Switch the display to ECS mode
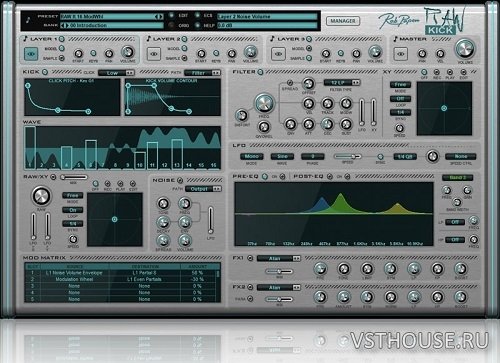The width and height of the screenshot is (500, 363). point(197,15)
